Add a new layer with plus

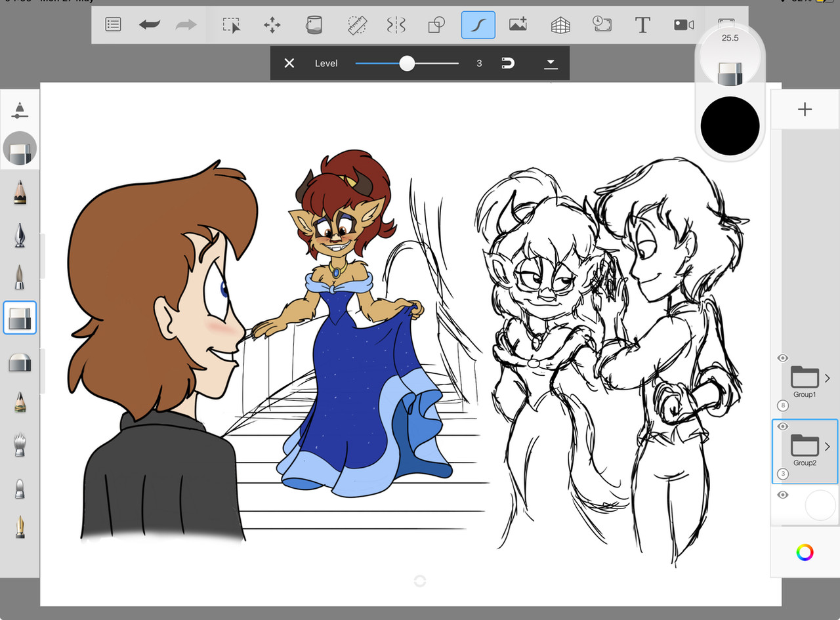[x=805, y=110]
